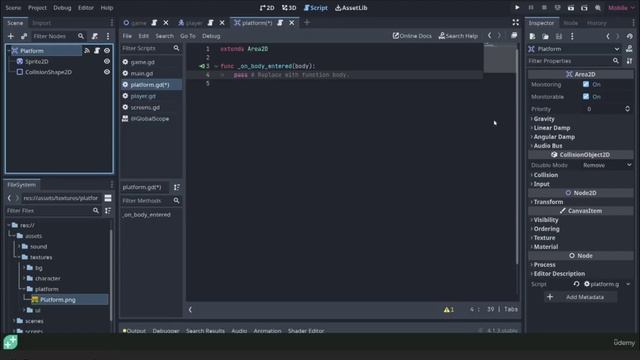Open the Debug menu in top bar
Viewport: 640px width, 360px height.
[x=62, y=8]
